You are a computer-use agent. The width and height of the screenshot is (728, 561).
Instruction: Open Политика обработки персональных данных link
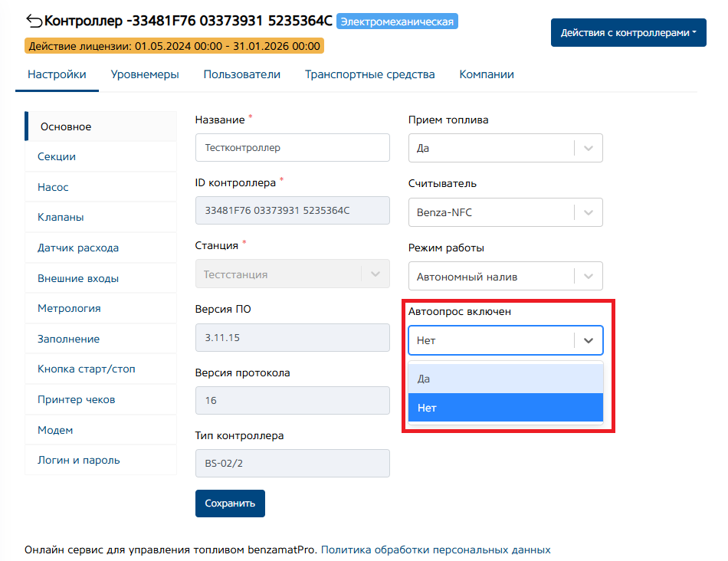tap(435, 550)
